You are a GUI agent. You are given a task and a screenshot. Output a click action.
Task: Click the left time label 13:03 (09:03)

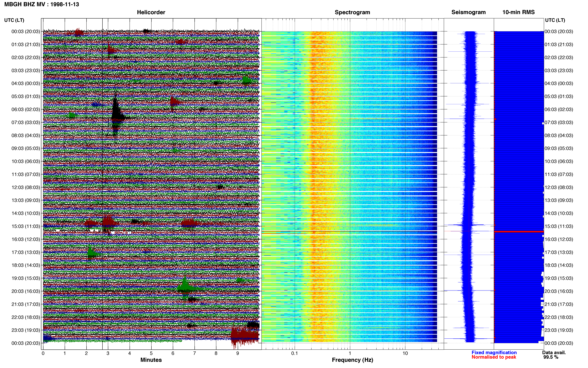click(x=26, y=200)
